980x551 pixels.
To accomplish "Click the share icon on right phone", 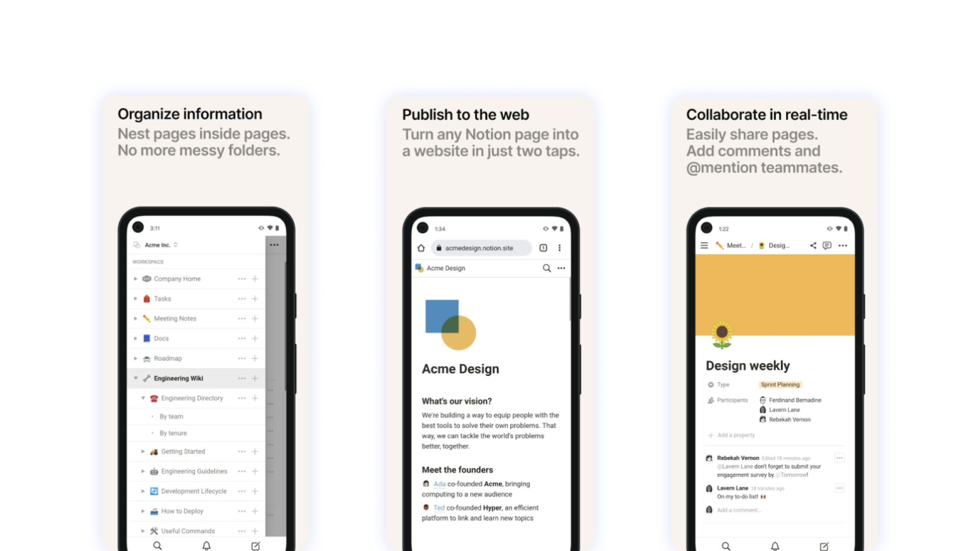I will coord(813,245).
